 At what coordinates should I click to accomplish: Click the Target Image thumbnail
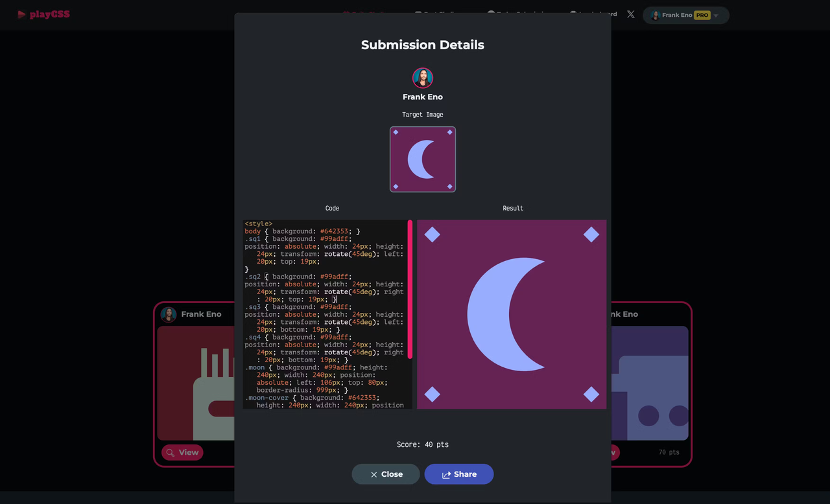pos(423,159)
